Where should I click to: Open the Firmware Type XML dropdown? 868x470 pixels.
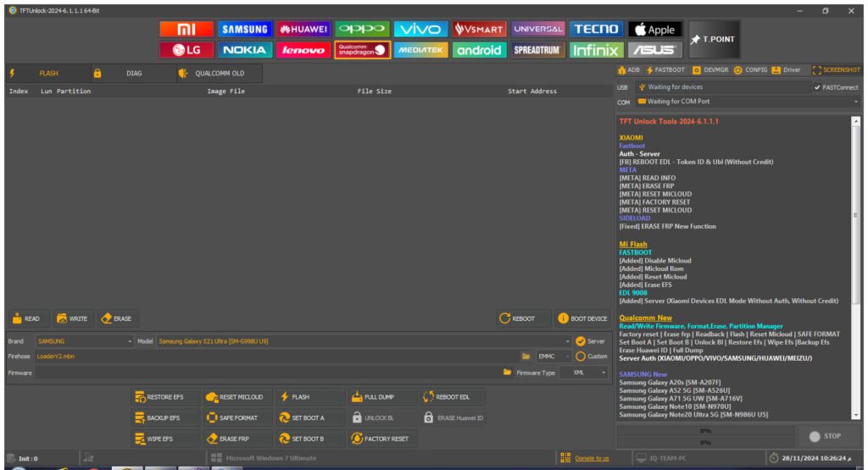(x=583, y=373)
